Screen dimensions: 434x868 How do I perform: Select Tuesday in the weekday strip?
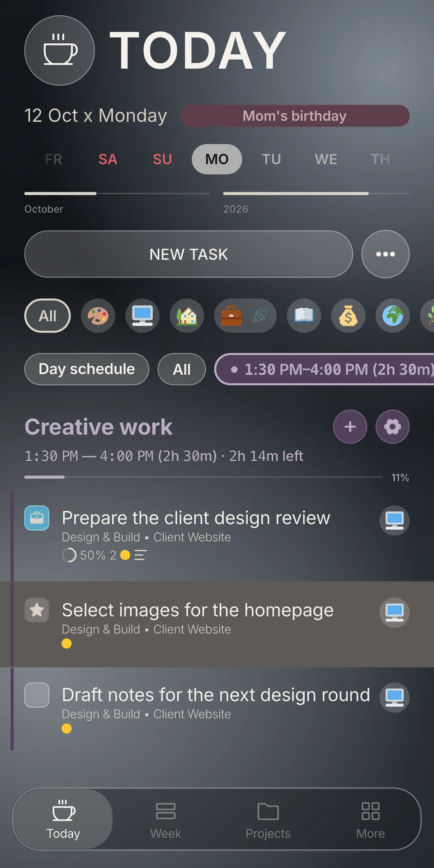point(272,159)
